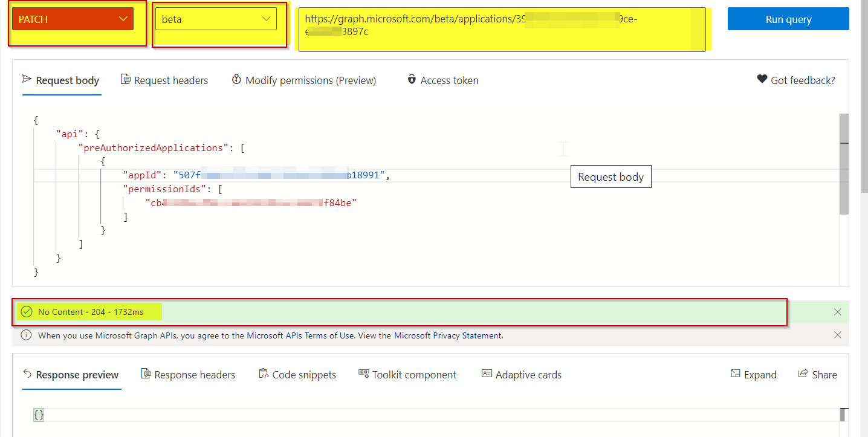
Task: Expand the response pane
Action: (753, 375)
